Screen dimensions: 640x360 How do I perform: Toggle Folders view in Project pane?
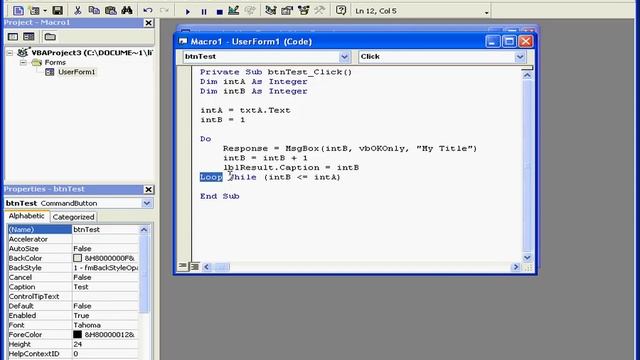(x=50, y=37)
